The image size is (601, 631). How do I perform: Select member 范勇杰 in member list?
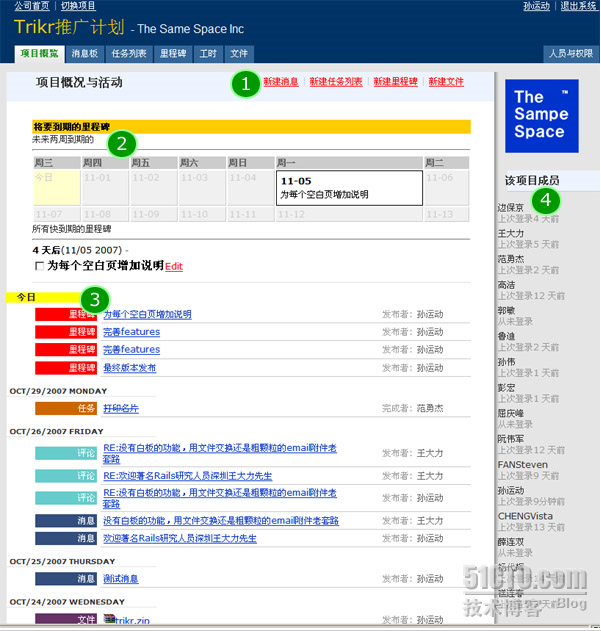(510, 259)
